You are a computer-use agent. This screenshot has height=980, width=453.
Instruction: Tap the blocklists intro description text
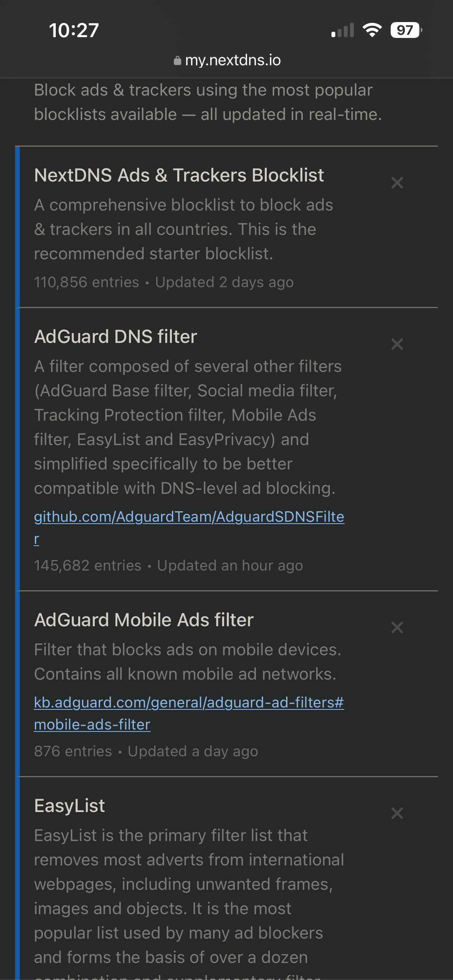coord(208,102)
